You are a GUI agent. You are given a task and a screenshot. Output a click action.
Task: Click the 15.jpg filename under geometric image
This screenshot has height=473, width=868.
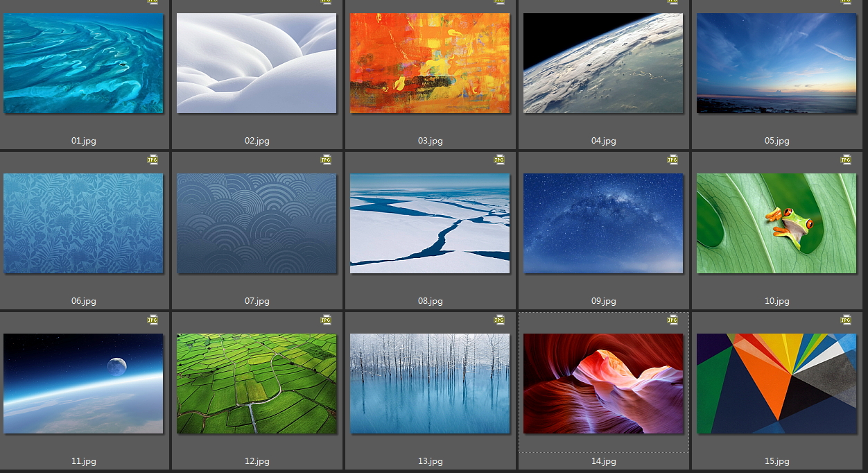click(x=777, y=461)
